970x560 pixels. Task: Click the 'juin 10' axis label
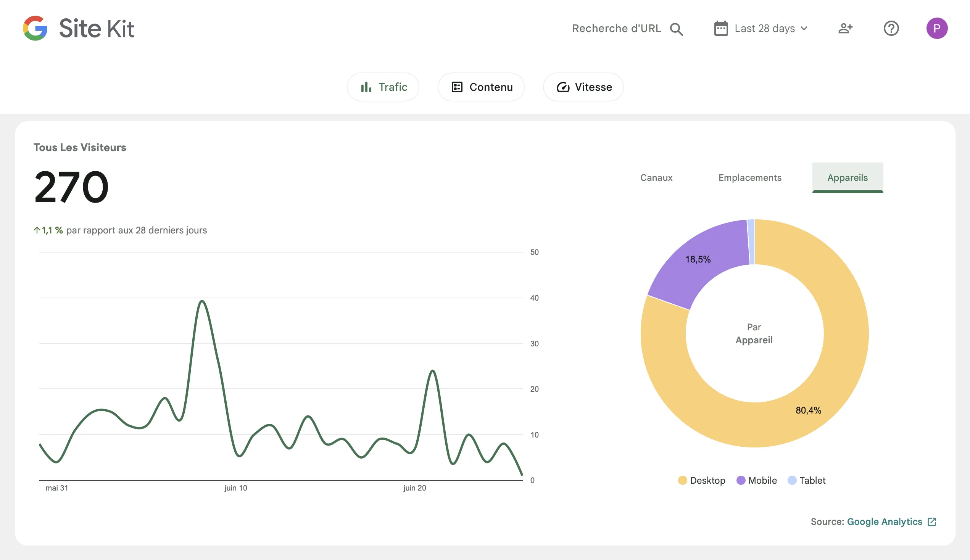click(x=236, y=488)
